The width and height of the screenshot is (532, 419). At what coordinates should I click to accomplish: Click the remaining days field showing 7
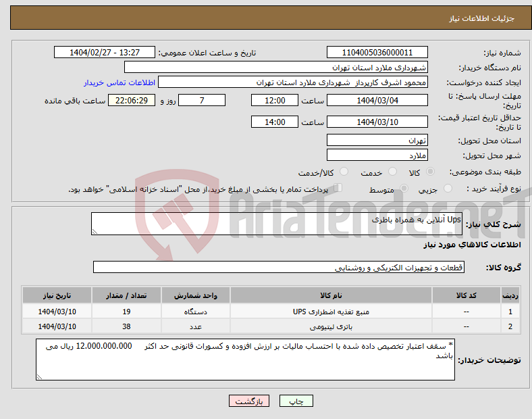(202, 100)
